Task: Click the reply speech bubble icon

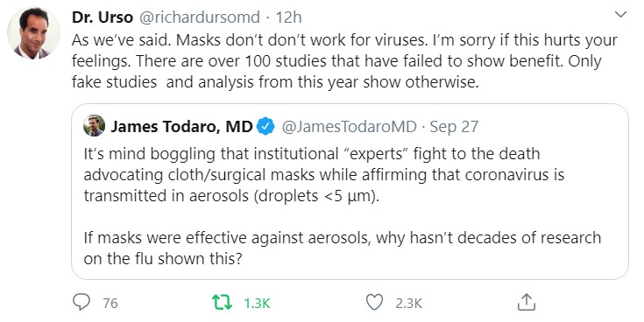Action: [x=81, y=302]
